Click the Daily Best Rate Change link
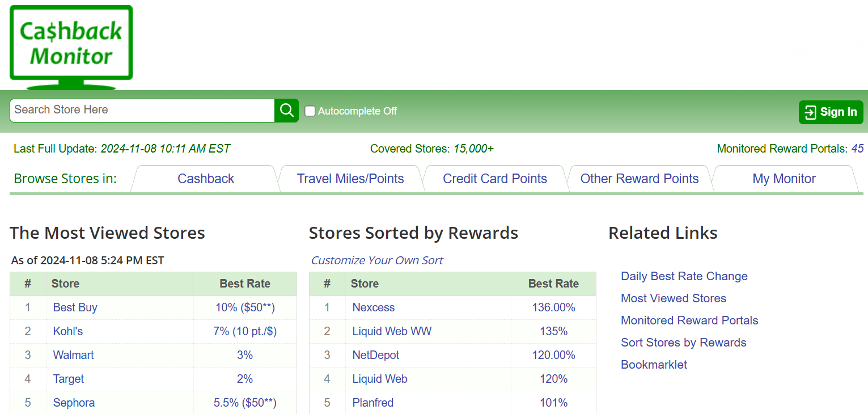The height and width of the screenshot is (414, 868). point(684,276)
